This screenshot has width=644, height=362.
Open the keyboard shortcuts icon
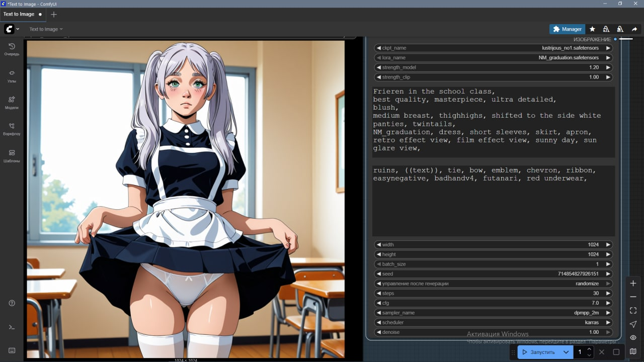[12, 350]
